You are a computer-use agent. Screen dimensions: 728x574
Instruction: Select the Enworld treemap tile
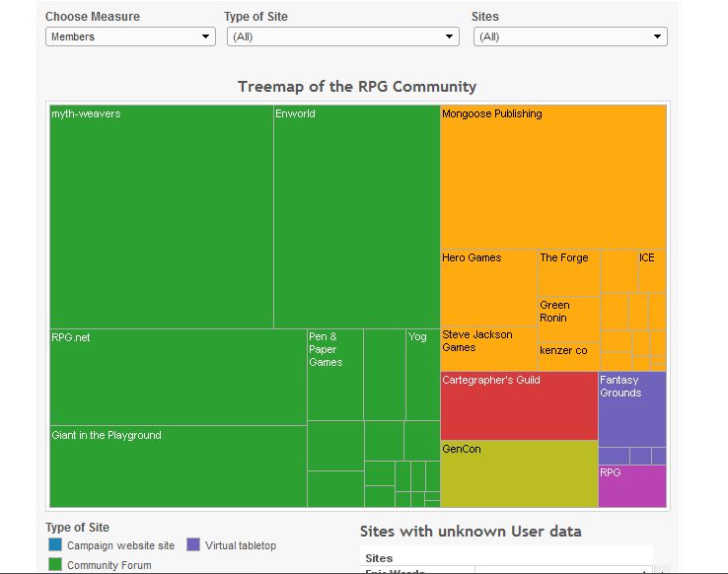click(357, 217)
